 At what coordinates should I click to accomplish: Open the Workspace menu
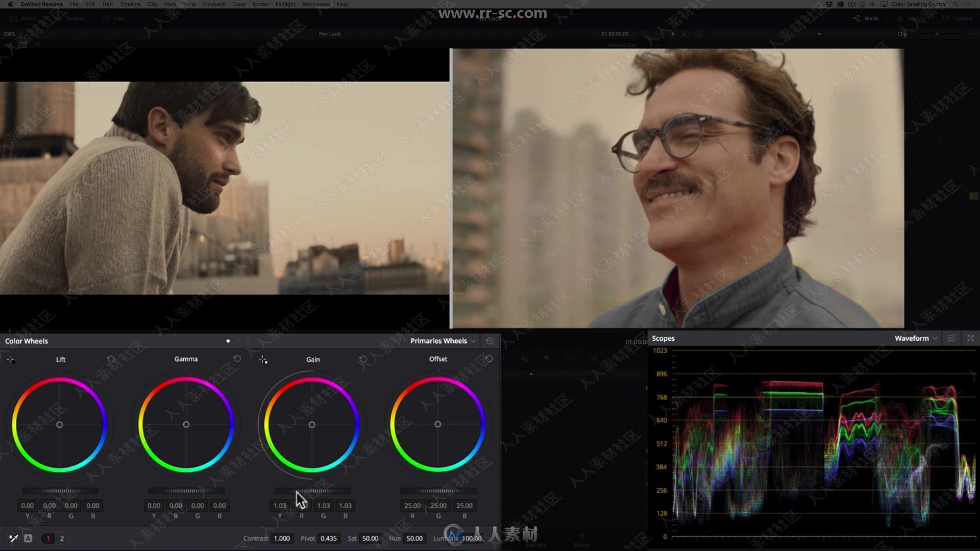point(316,4)
